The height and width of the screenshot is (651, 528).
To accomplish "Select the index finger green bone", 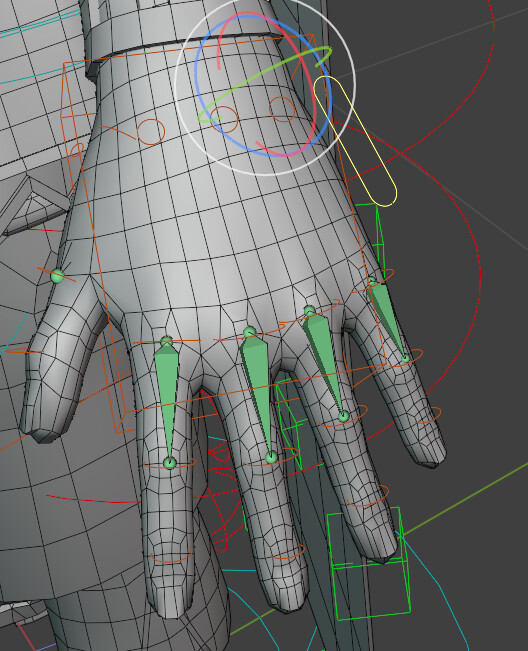I will pos(168,399).
